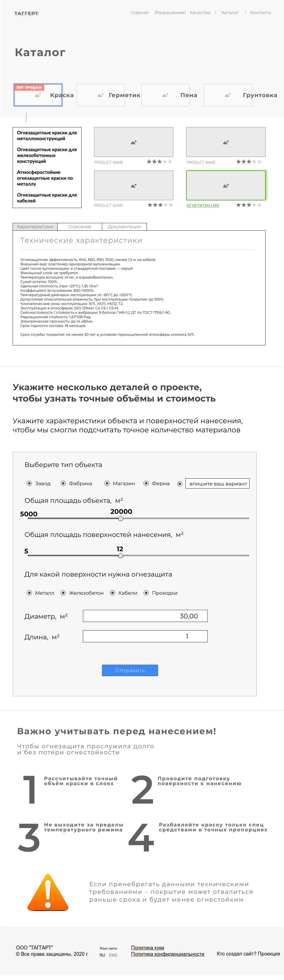Open the Грунтовка category image placeholder
Image resolution: width=284 pixels, height=980 pixels.
tap(228, 95)
